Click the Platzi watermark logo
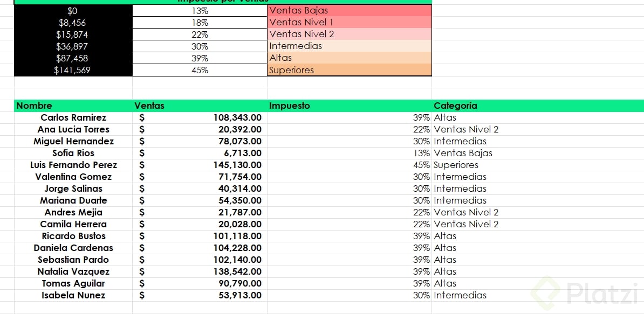 tap(586, 293)
